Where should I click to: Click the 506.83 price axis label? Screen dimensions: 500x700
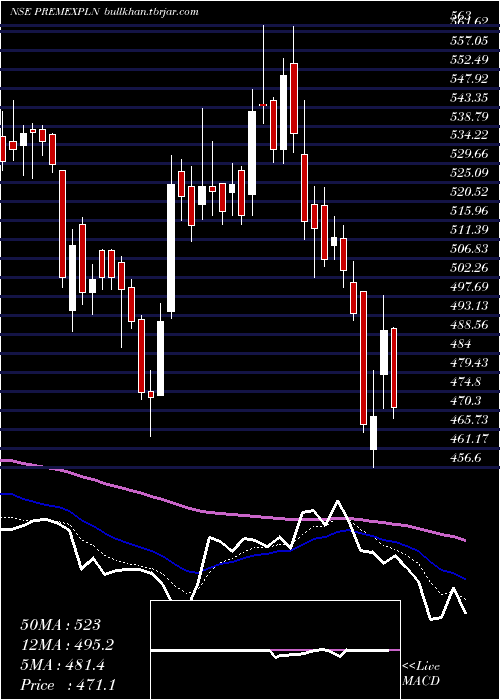click(x=468, y=249)
